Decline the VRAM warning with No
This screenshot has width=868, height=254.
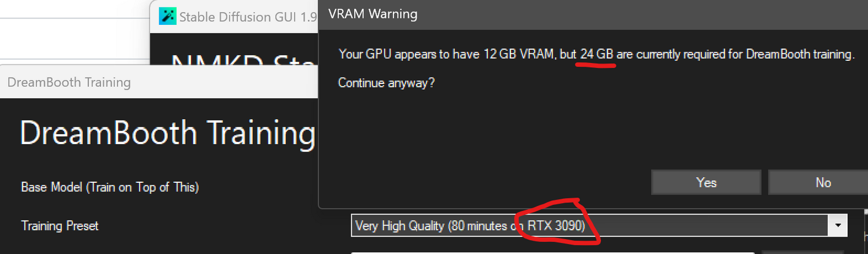(x=822, y=182)
